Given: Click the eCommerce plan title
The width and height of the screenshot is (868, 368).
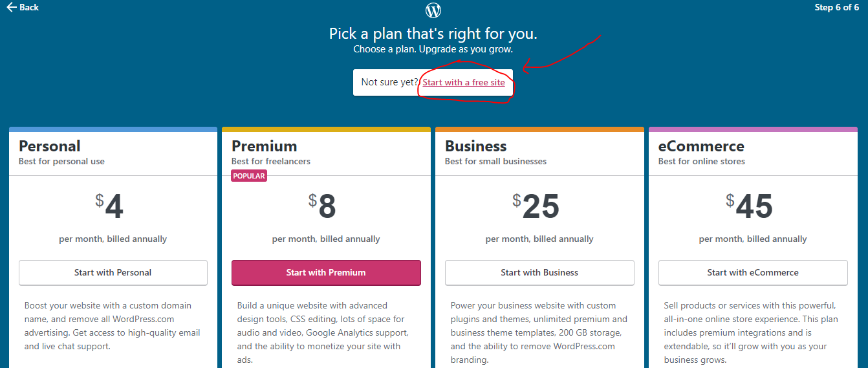Looking at the screenshot, I should point(701,146).
